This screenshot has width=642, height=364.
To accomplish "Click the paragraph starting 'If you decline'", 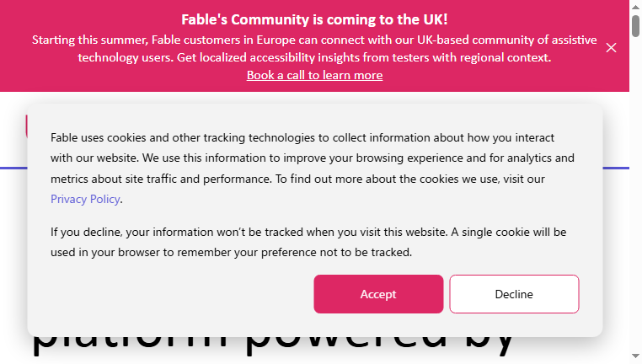I will (x=308, y=242).
